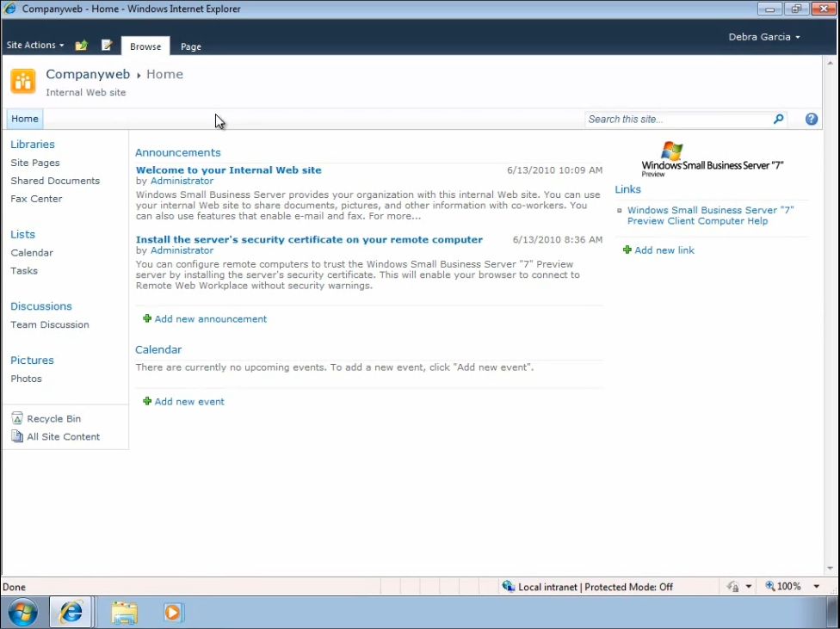Switch to the Browse ribbon tab
Image resolution: width=840 pixels, height=629 pixels.
click(x=145, y=46)
